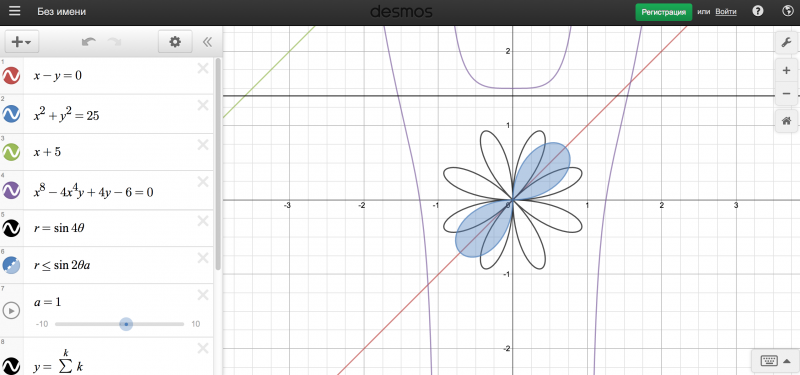
Task: Click the desmos logo
Action: pos(401,11)
